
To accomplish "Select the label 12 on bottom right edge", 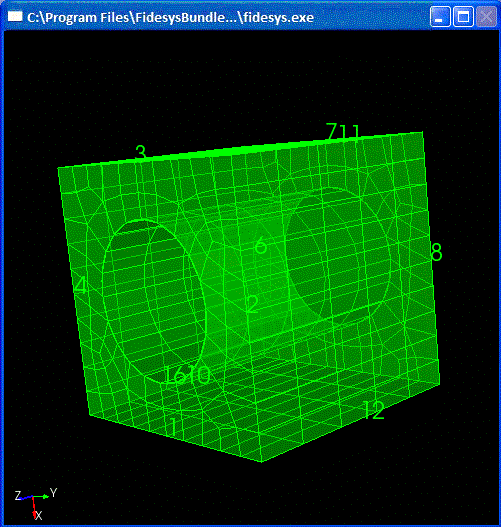I will tap(374, 410).
